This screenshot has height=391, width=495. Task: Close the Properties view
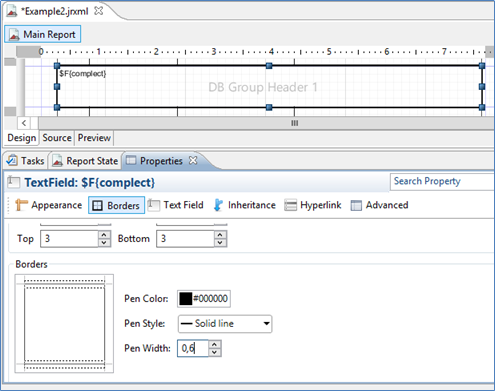click(x=193, y=160)
